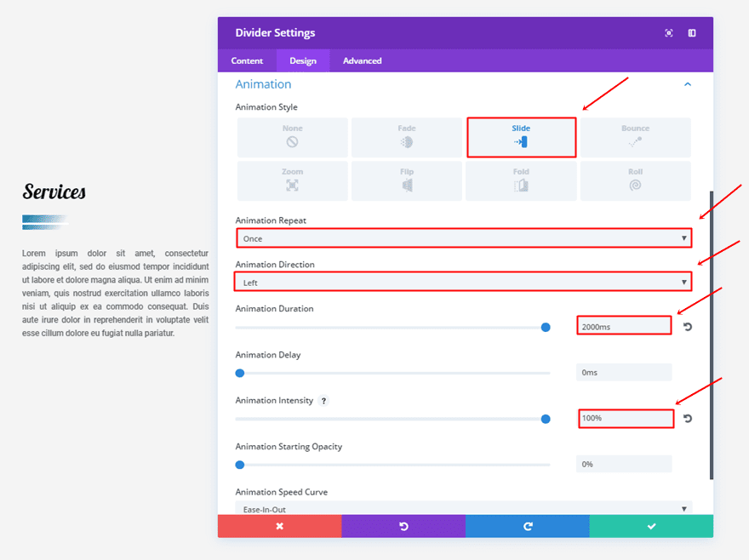Open the Animation Intensity help tooltip
The image size is (749, 560).
click(x=324, y=401)
